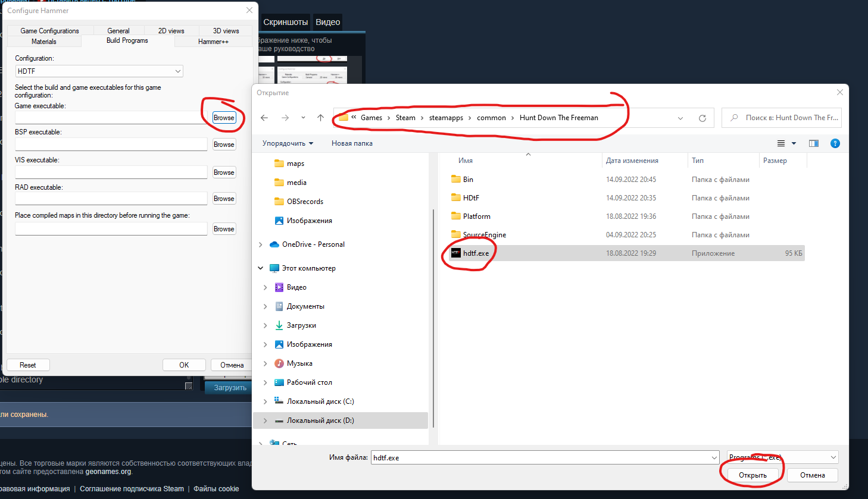Click steamapps in the address breadcrumb
This screenshot has width=868, height=499.
click(446, 118)
